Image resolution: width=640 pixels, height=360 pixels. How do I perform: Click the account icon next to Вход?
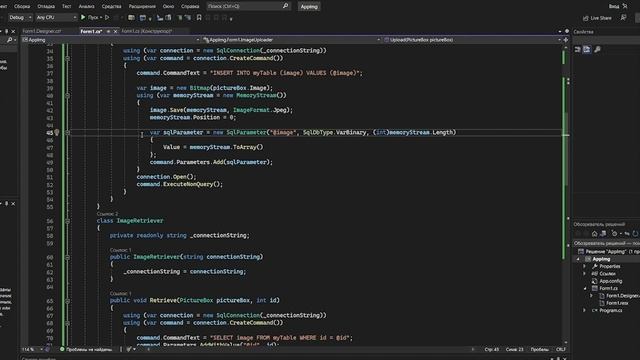click(x=625, y=6)
